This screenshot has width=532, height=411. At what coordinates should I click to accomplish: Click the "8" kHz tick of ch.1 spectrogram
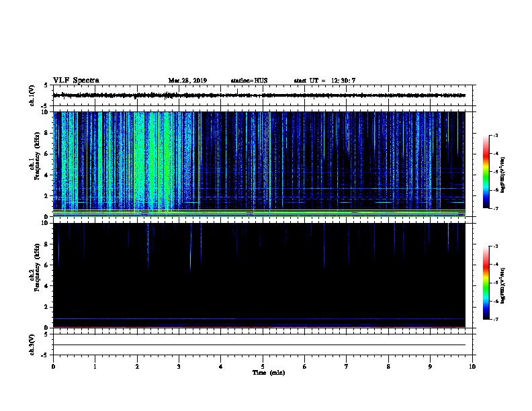click(x=46, y=133)
